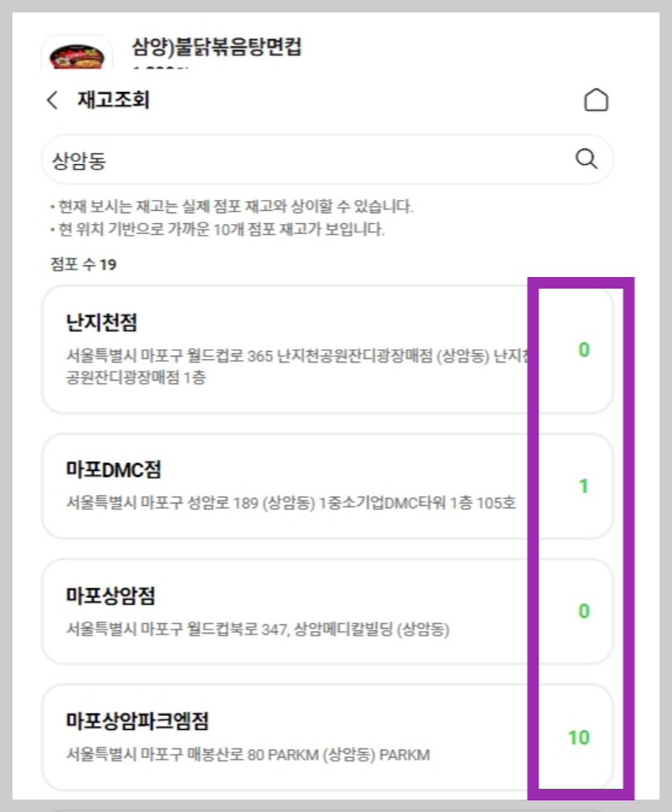Image resolution: width=672 pixels, height=812 pixels.
Task: Open the 마포상암파크엠점 store card
Action: [x=327, y=737]
